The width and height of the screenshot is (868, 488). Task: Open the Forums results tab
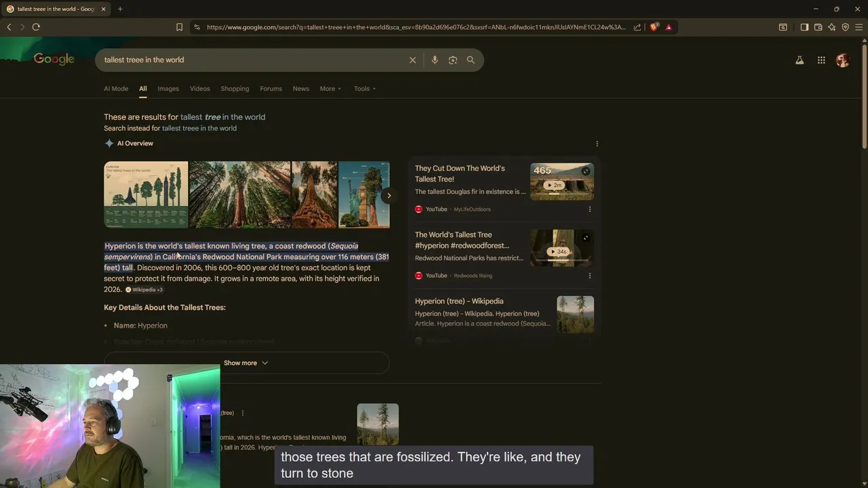271,89
